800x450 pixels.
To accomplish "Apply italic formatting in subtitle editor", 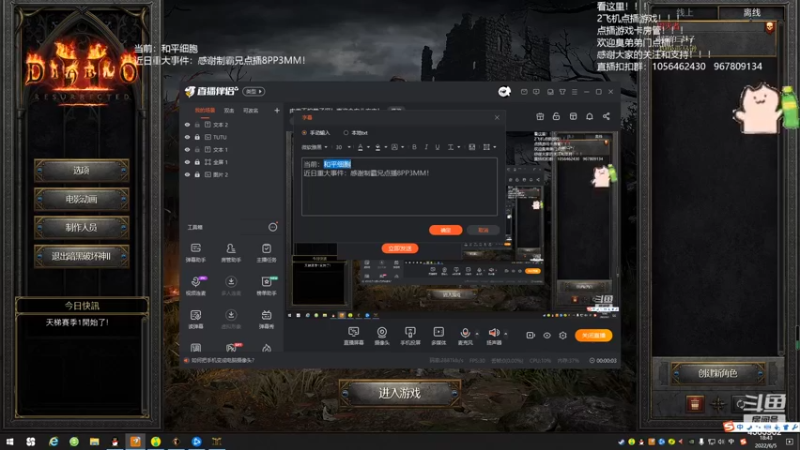I will [x=426, y=147].
